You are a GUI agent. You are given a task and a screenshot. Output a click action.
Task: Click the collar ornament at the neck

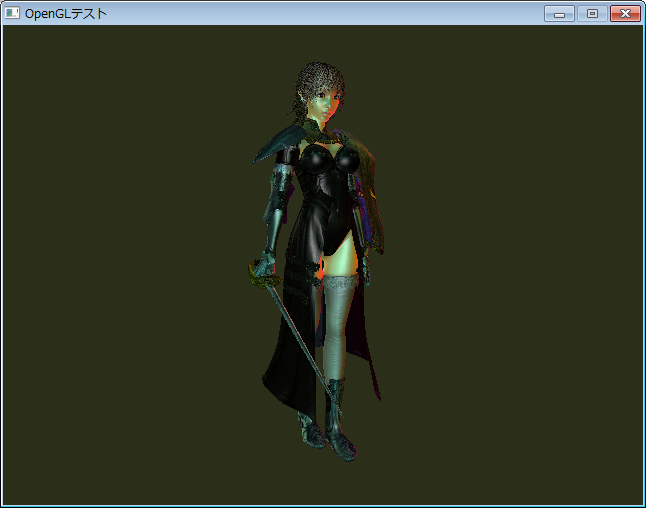point(320,128)
